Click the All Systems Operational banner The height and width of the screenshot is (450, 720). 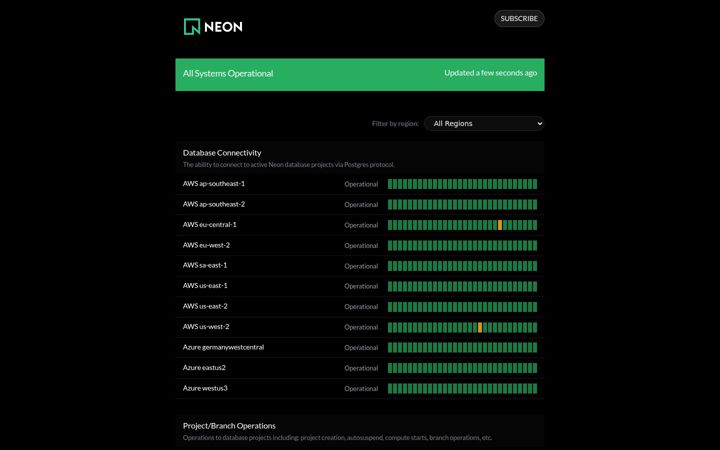[360, 74]
